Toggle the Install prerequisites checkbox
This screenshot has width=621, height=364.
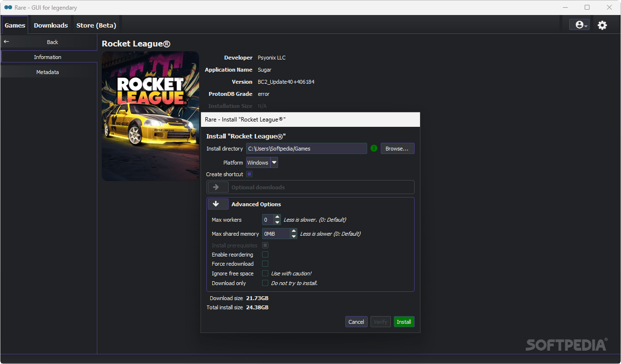[265, 245]
